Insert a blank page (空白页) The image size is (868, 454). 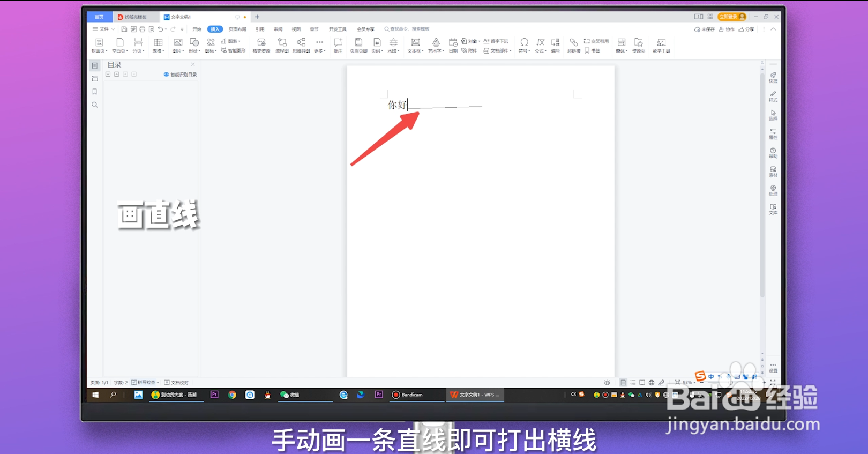pyautogui.click(x=120, y=46)
